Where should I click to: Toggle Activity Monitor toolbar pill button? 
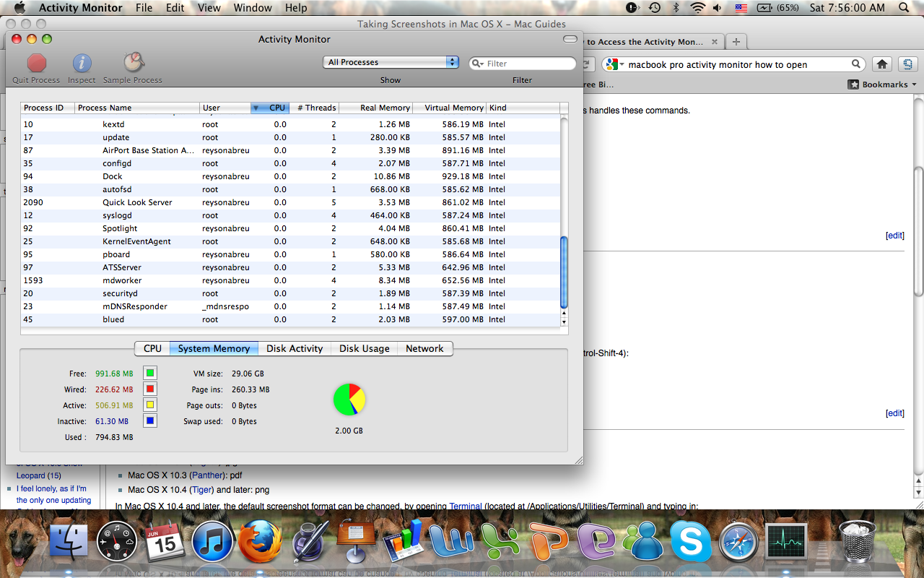570,39
